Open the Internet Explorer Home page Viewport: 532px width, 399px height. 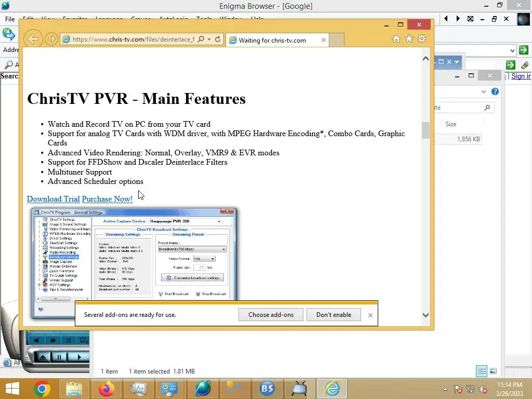coord(396,38)
